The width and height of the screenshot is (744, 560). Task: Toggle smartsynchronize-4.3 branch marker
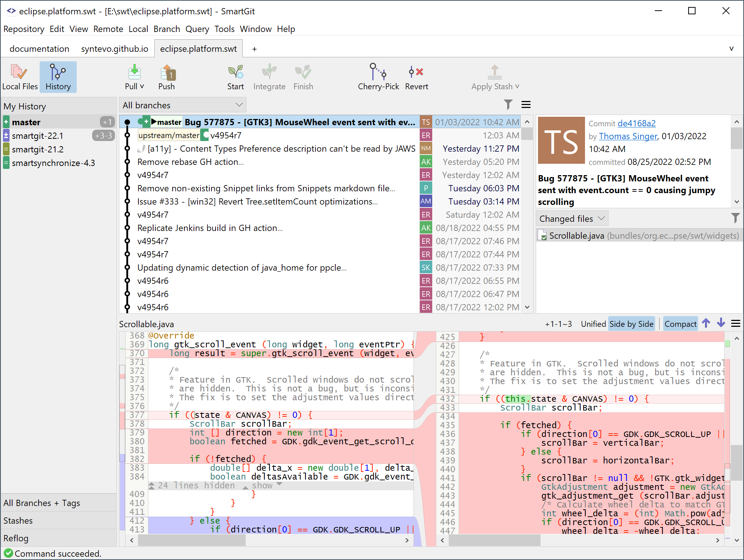pos(6,163)
